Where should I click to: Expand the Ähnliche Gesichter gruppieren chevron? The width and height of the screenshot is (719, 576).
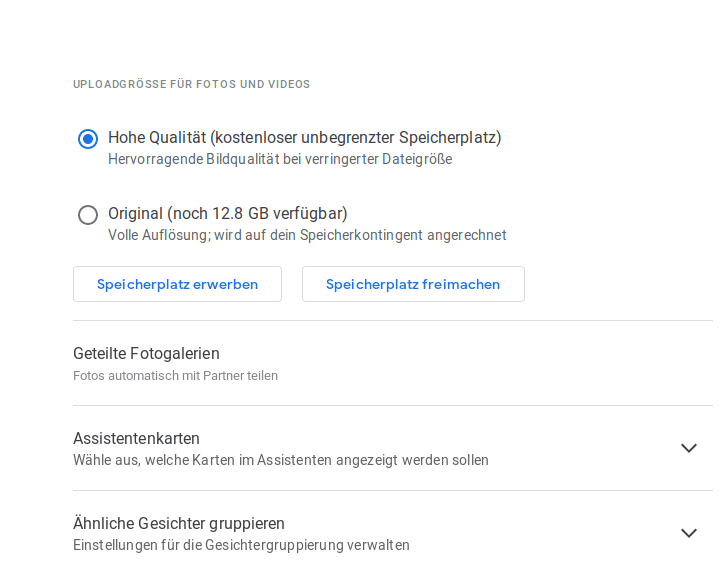pyautogui.click(x=689, y=533)
